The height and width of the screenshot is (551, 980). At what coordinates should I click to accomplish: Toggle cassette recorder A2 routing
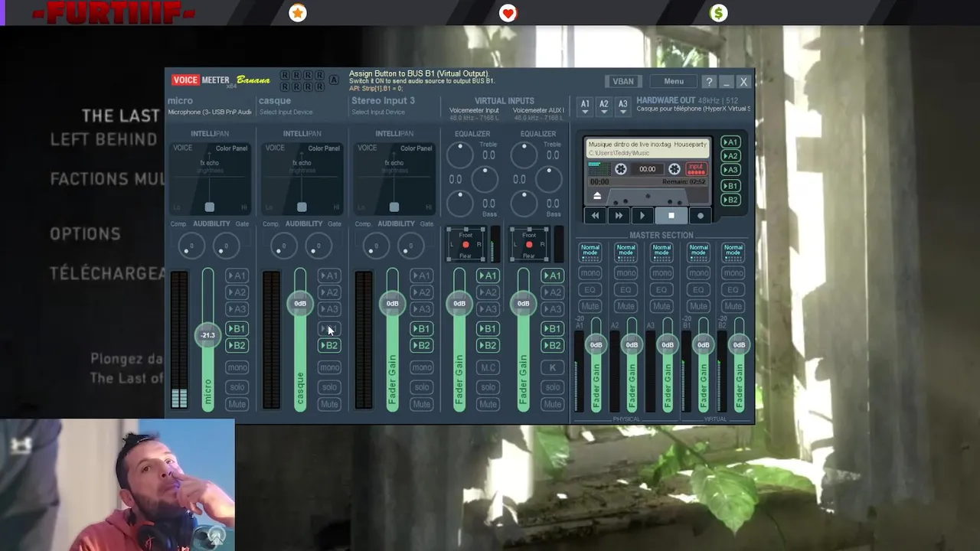click(730, 156)
